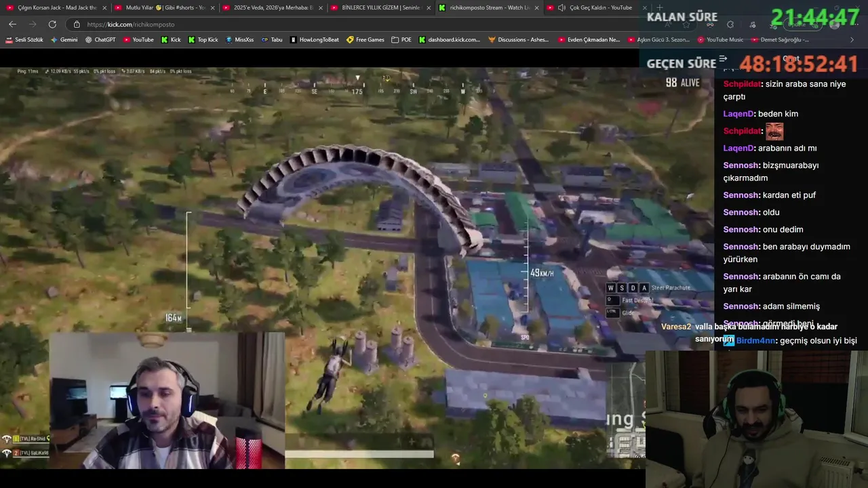This screenshot has height=488, width=868.
Task: Mute audio on Çok Geç Kaldın tab
Action: pos(561,7)
